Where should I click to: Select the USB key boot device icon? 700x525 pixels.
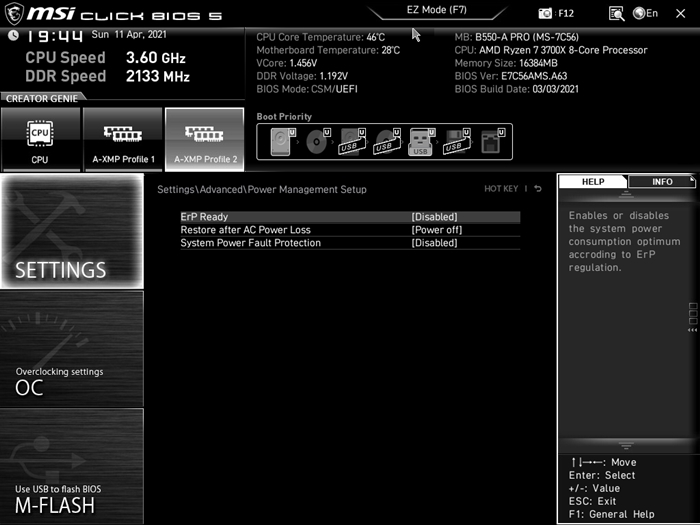pyautogui.click(x=421, y=142)
